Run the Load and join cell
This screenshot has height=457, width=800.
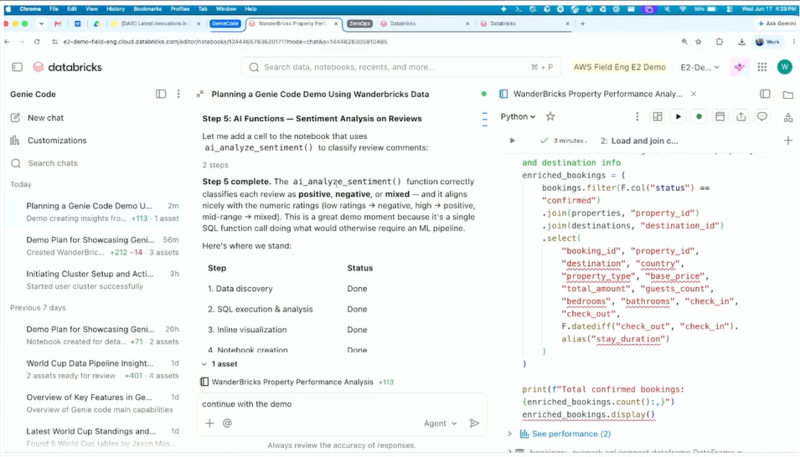512,140
